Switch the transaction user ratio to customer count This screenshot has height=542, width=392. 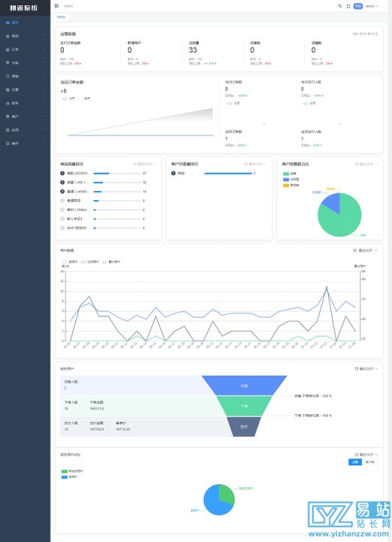tap(370, 462)
